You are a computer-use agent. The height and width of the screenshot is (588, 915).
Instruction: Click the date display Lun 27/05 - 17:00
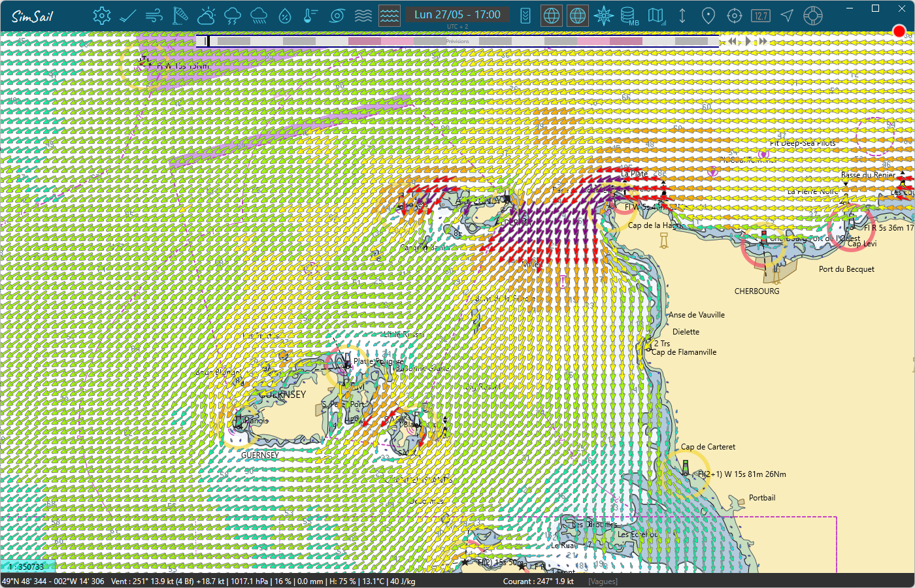tap(457, 14)
